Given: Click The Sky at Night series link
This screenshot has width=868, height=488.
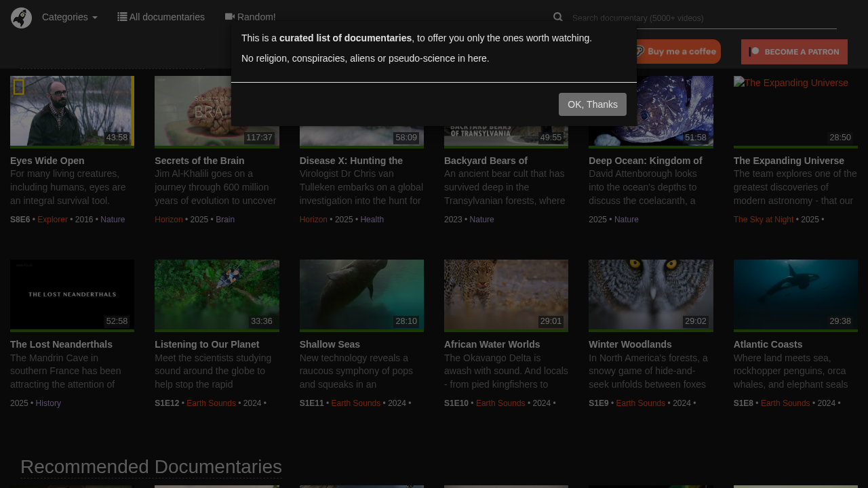Looking at the screenshot, I should (763, 220).
